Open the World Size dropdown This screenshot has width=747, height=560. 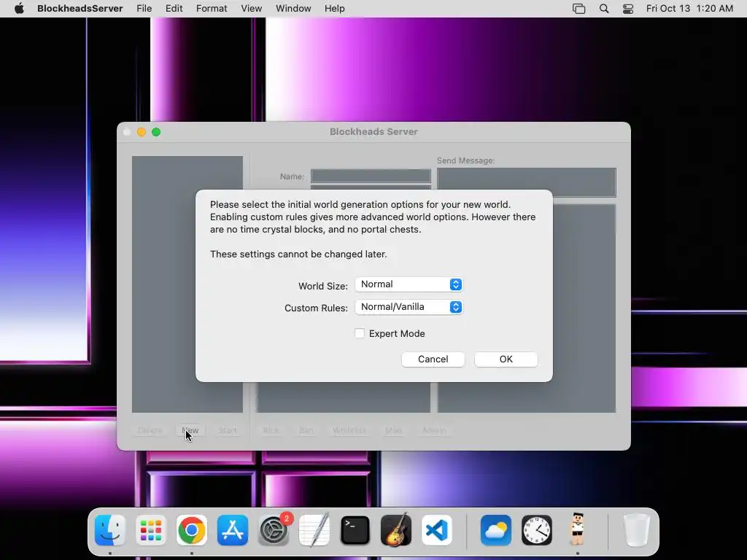click(409, 284)
